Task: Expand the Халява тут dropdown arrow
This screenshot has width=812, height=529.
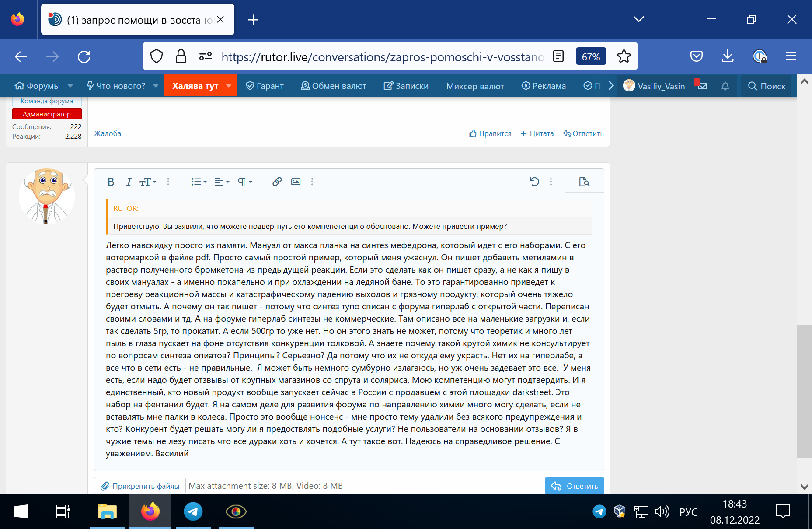Action: click(229, 86)
